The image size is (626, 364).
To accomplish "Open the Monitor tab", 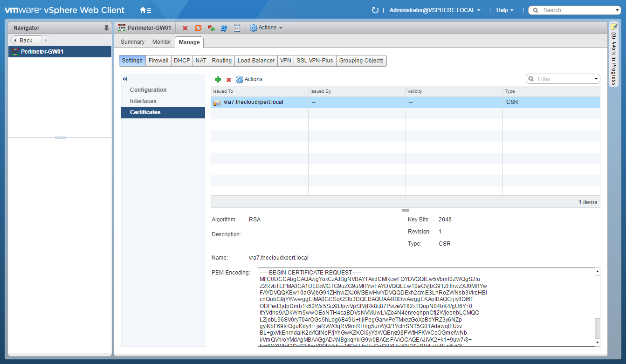I will click(162, 42).
